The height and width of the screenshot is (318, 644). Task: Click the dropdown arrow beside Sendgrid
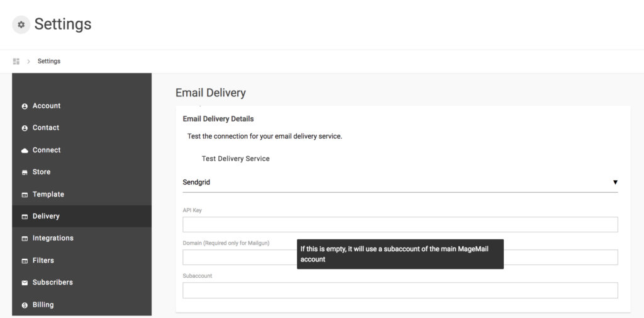click(x=615, y=183)
